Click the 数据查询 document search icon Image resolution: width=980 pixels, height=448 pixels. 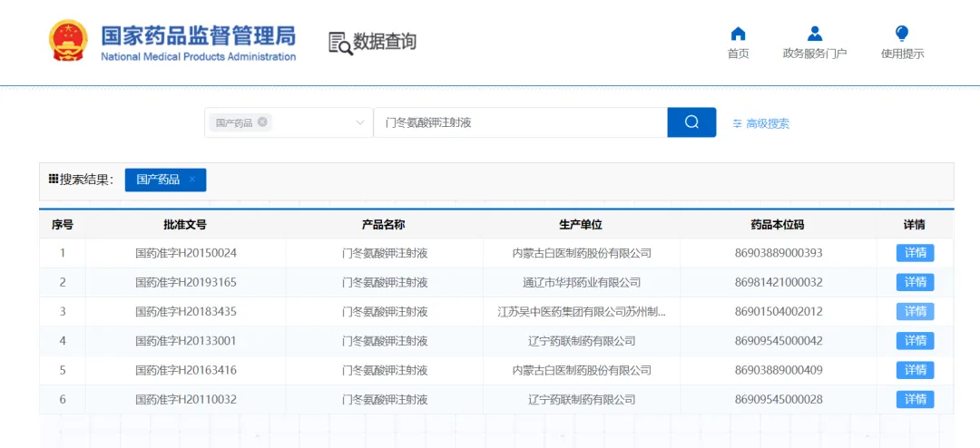[x=340, y=43]
